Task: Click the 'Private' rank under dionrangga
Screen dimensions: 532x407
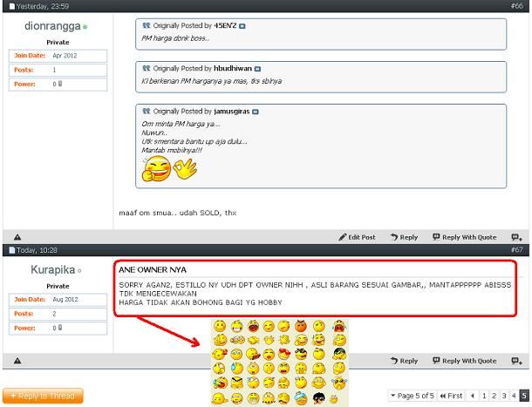Action: [58, 43]
